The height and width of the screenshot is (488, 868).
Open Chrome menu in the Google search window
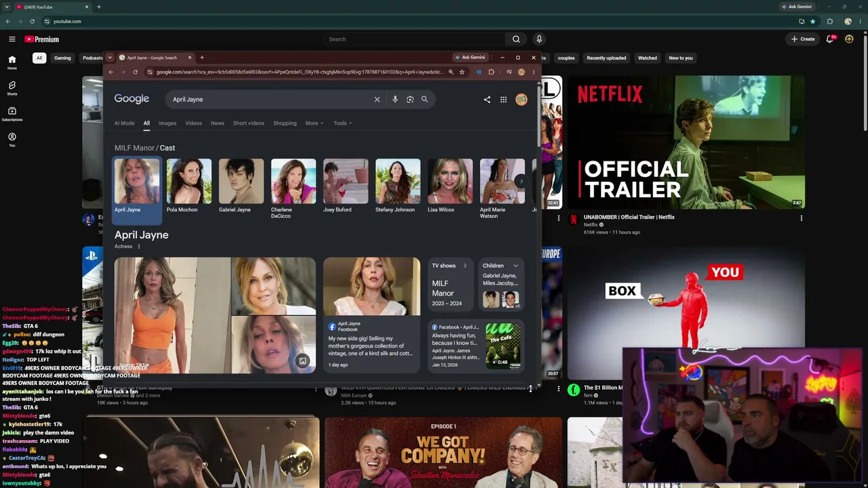pyautogui.click(x=533, y=72)
